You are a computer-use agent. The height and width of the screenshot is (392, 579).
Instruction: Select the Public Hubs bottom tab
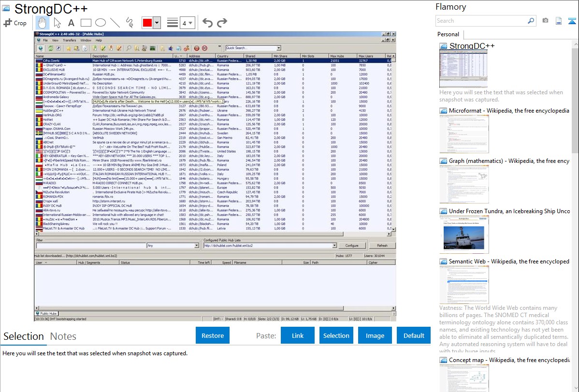pyautogui.click(x=46, y=313)
